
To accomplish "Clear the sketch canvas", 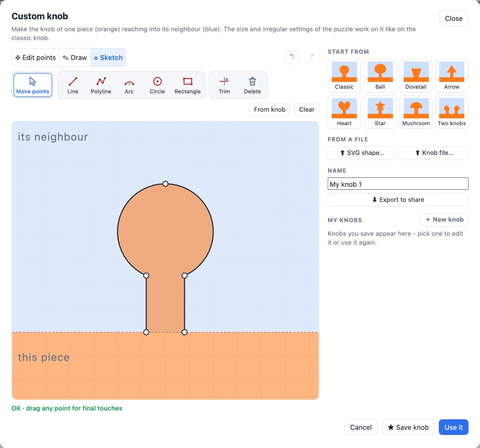I will 307,109.
